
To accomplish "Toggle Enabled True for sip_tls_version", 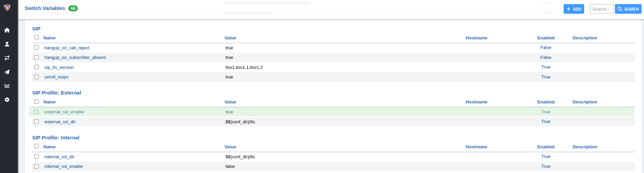I will 545,67.
